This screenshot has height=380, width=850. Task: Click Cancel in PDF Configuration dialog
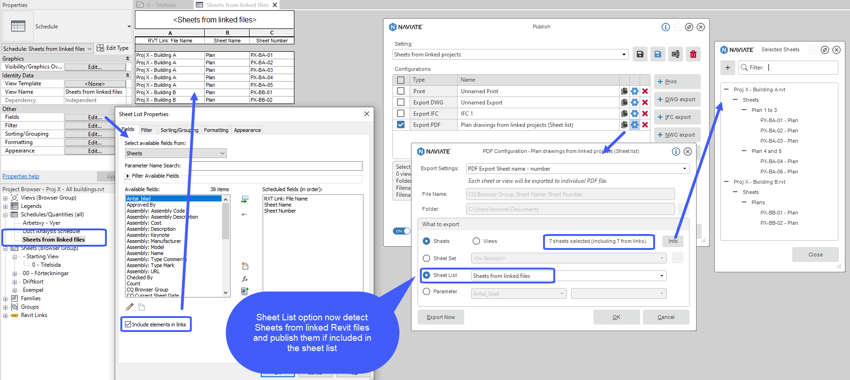tap(666, 317)
